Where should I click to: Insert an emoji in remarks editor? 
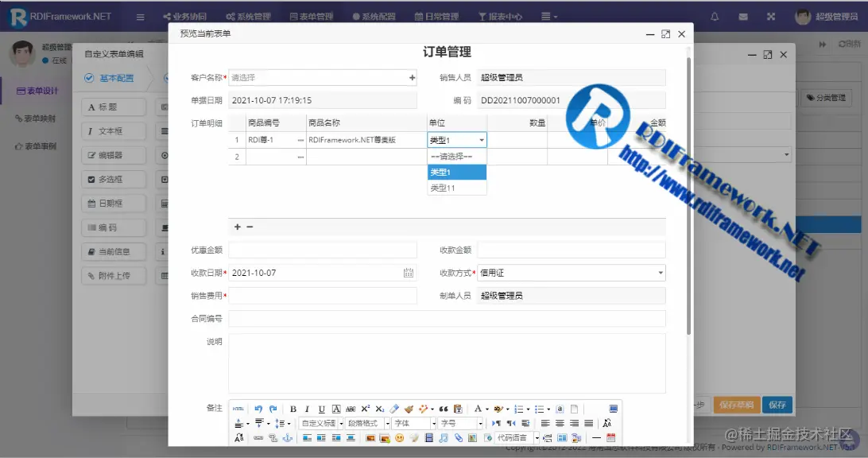pyautogui.click(x=398, y=438)
